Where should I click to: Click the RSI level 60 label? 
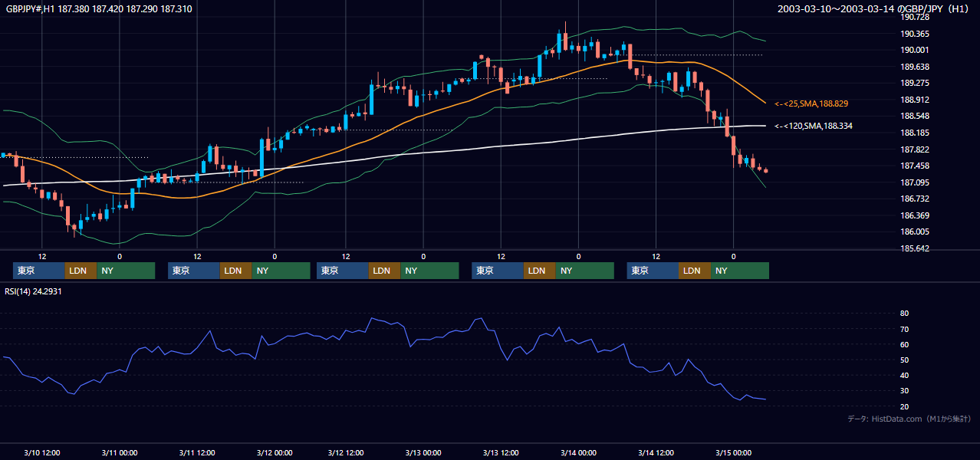pos(905,344)
